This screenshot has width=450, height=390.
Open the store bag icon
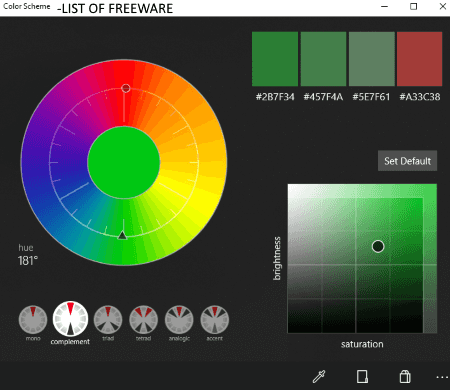pos(405,377)
